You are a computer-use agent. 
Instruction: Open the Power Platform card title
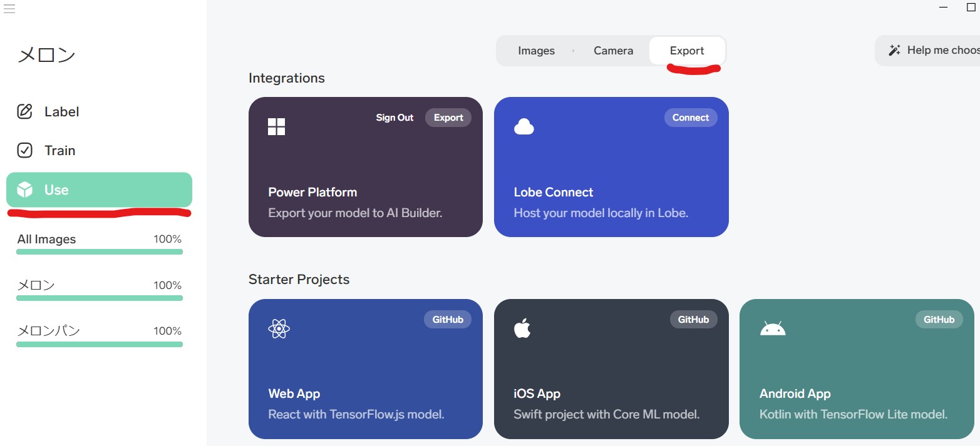click(x=312, y=192)
